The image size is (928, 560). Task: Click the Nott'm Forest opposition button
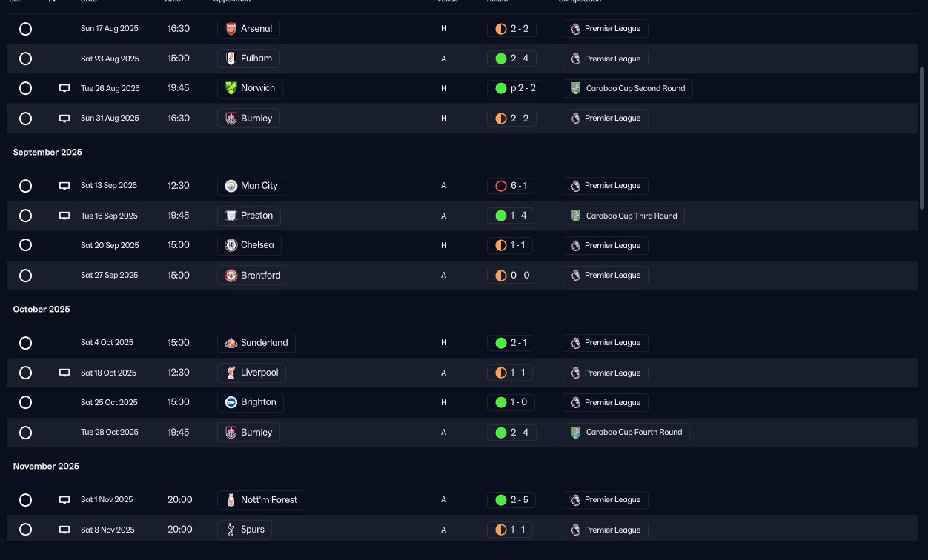tap(262, 500)
